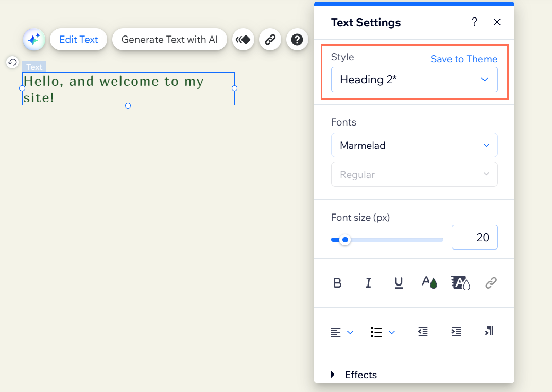552x392 pixels.
Task: Click the decrease indent icon
Action: (423, 331)
